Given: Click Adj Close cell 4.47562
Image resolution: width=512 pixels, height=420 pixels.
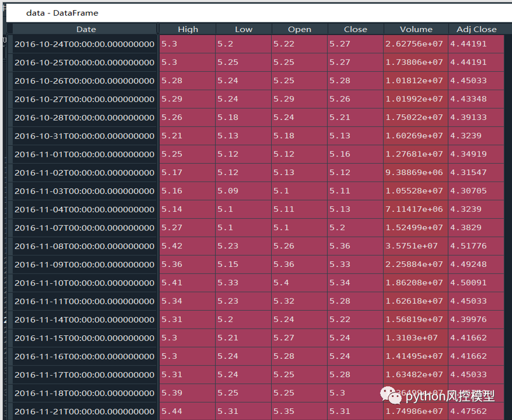Looking at the screenshot, I should click(477, 411).
